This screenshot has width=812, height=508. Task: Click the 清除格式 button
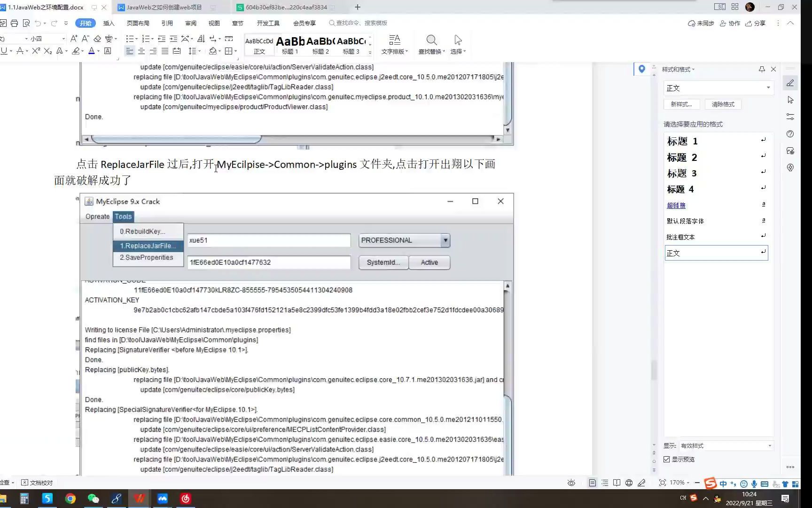(723, 104)
